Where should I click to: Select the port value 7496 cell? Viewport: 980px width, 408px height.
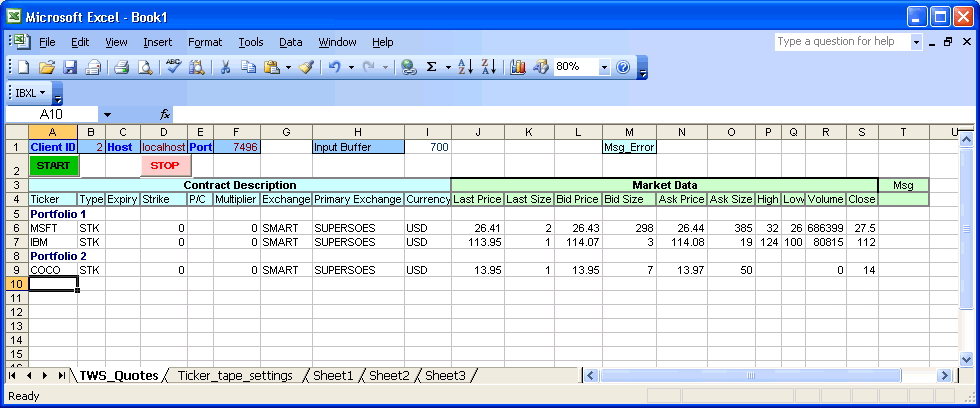[x=237, y=147]
